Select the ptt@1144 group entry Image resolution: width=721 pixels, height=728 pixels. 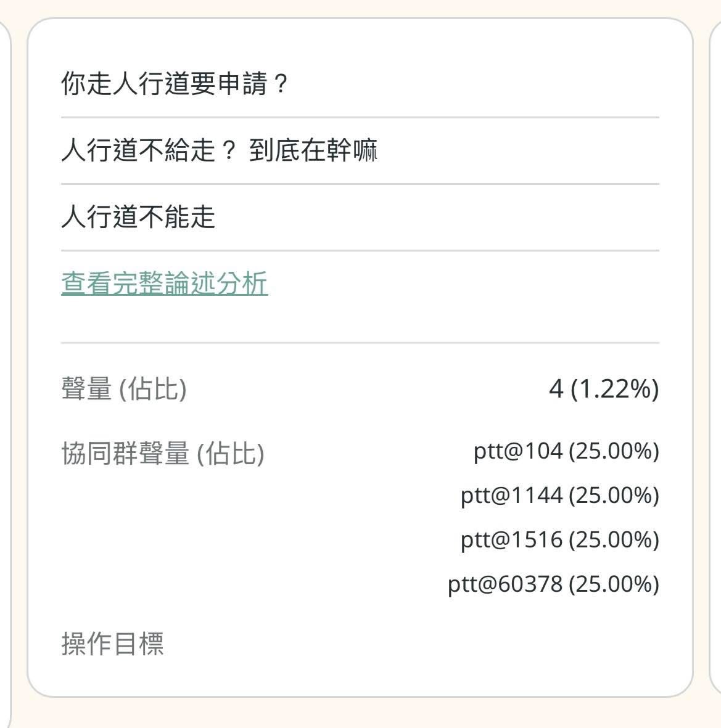(x=559, y=496)
